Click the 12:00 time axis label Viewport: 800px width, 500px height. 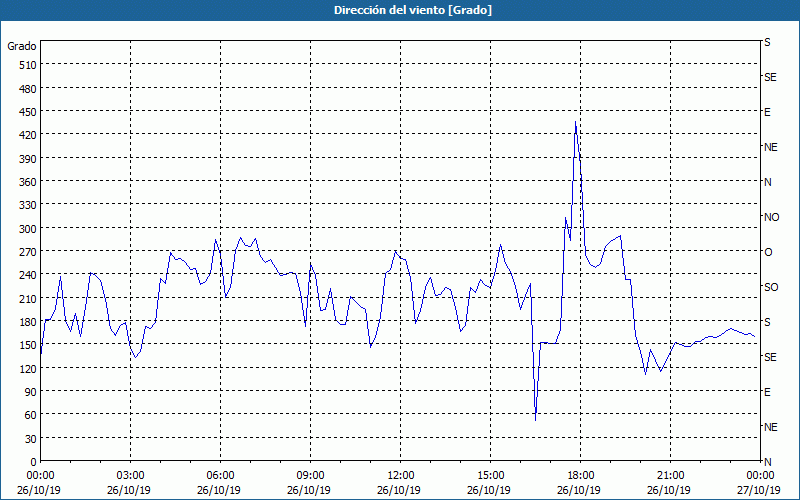point(401,476)
